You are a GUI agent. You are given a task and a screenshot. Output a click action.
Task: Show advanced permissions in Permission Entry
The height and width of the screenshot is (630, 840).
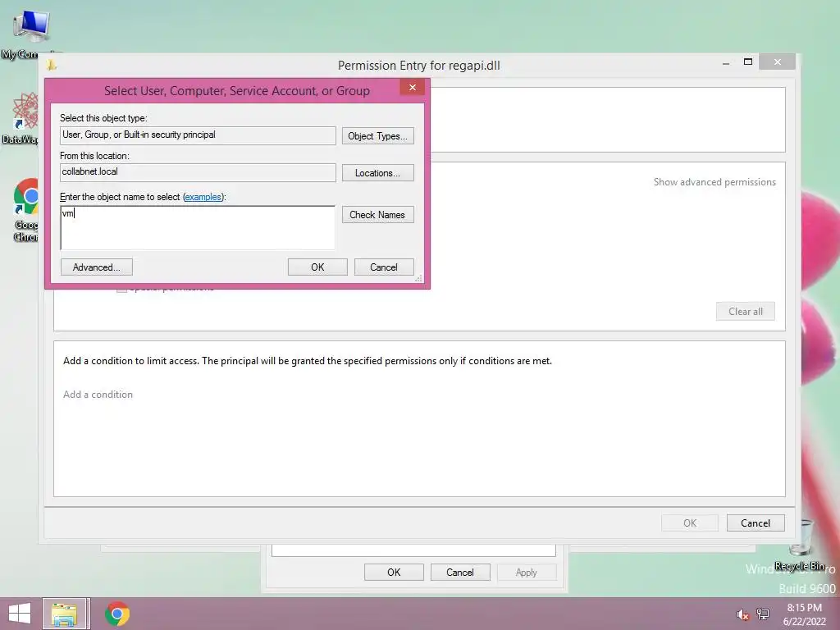(x=714, y=182)
